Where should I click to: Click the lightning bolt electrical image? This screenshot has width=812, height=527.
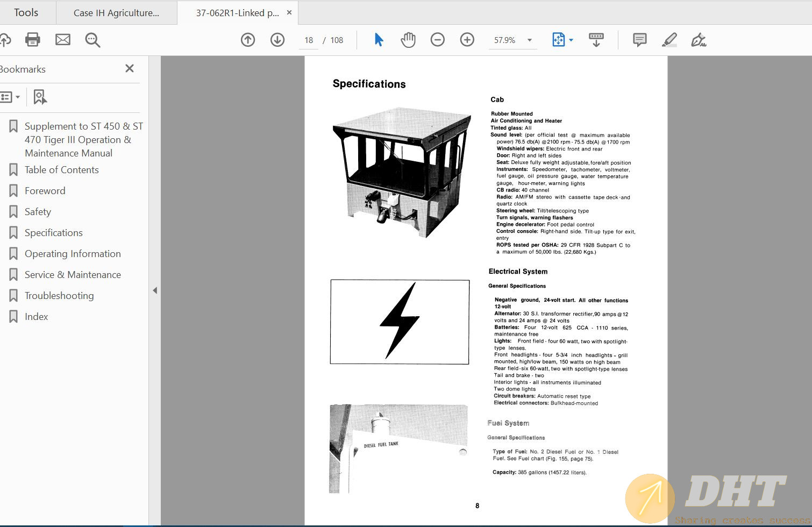coord(400,322)
